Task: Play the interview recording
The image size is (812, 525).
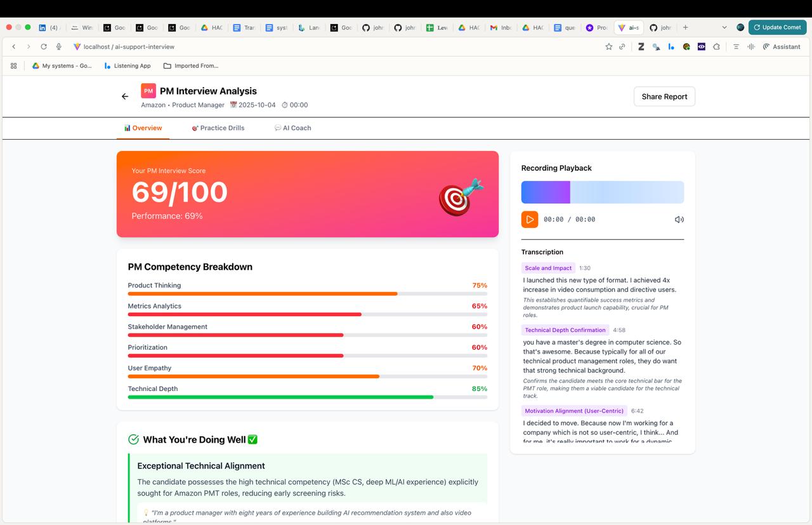Action: [x=530, y=219]
